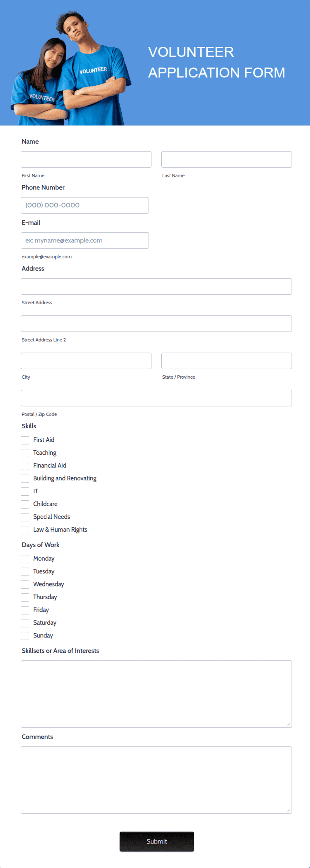Click the E-mail input box
Screen dimensions: 310x868
(85, 241)
